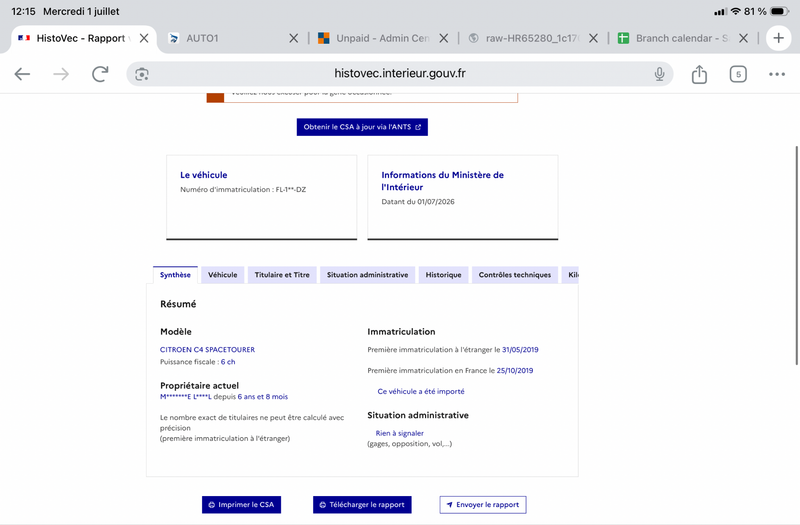800x525 pixels.
Task: Select the Synthèse tab
Action: click(x=175, y=275)
